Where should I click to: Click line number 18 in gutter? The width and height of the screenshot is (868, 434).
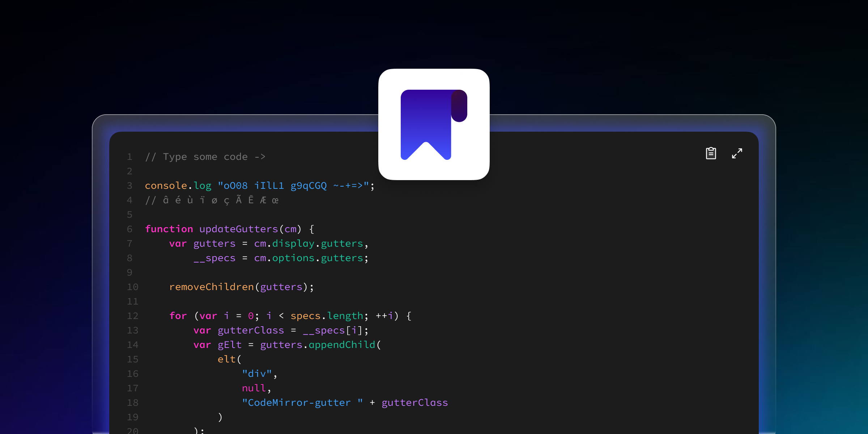click(x=132, y=403)
